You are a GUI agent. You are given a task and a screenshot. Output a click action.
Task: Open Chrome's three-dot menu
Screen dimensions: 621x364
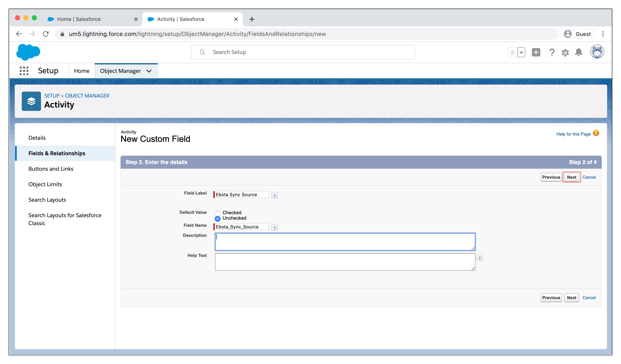pyautogui.click(x=603, y=34)
